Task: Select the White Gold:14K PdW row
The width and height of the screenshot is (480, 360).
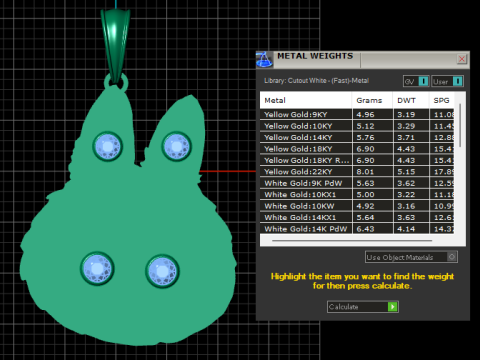Action: [x=357, y=229]
